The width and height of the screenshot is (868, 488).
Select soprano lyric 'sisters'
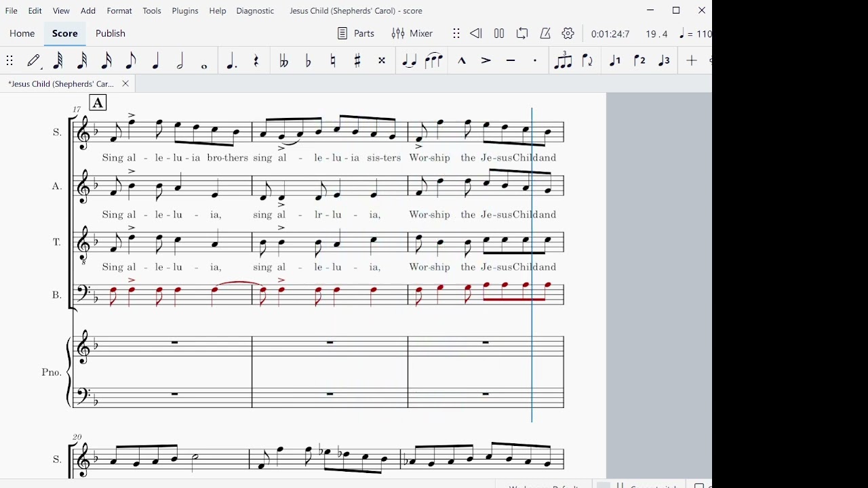pos(384,158)
